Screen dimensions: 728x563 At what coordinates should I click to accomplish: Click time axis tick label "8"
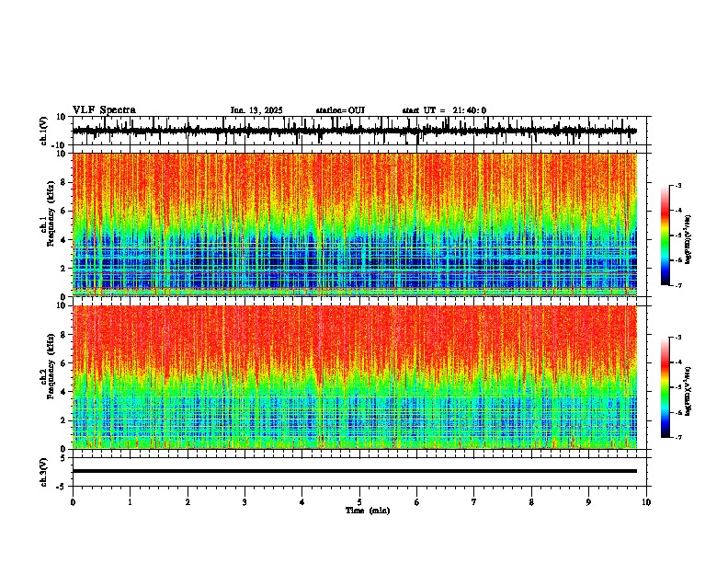pyautogui.click(x=531, y=502)
